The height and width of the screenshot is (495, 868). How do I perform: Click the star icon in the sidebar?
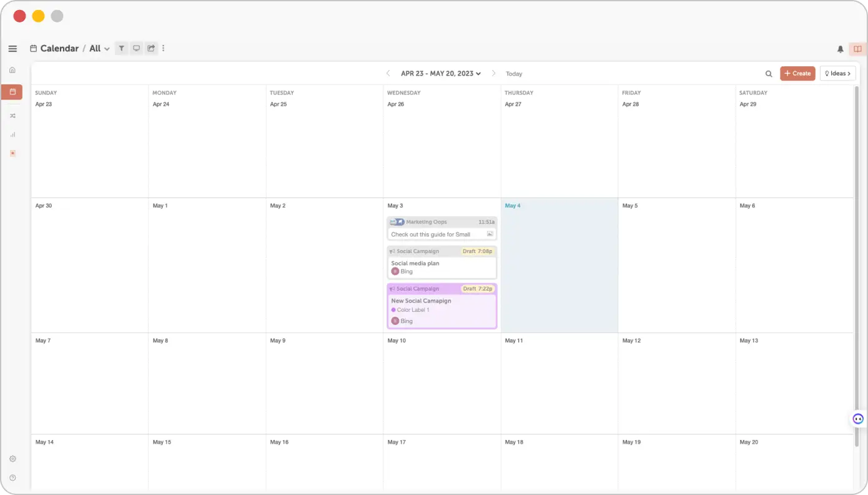[x=12, y=153]
